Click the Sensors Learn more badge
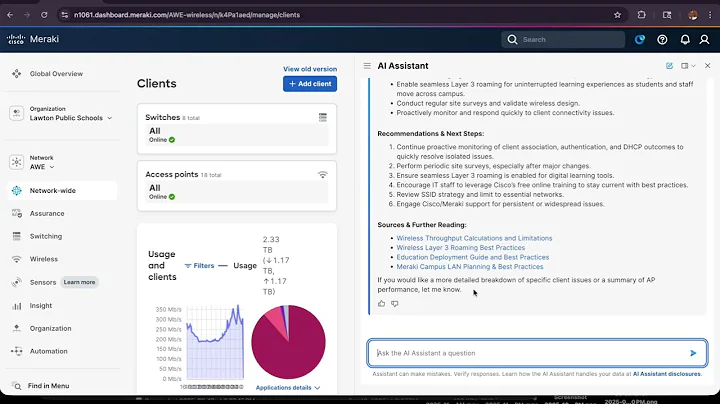The height and width of the screenshot is (404, 720). pos(79,282)
